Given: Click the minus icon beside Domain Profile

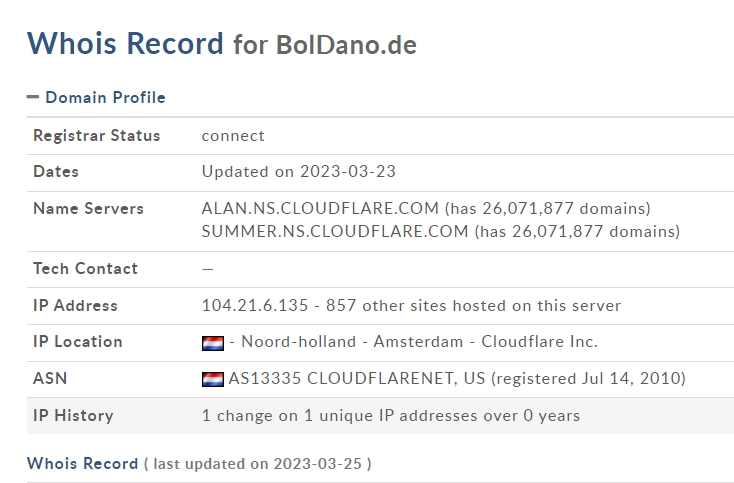Looking at the screenshot, I should pyautogui.click(x=33, y=97).
